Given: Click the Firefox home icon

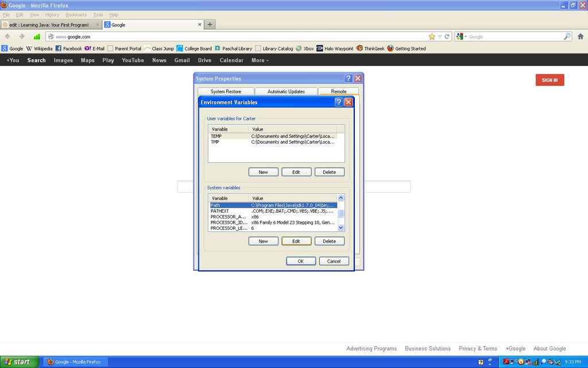Looking at the screenshot, I should coord(581,36).
